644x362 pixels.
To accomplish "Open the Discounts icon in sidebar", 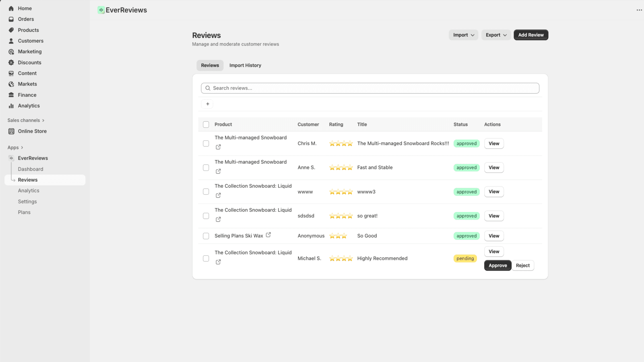I will [11, 63].
